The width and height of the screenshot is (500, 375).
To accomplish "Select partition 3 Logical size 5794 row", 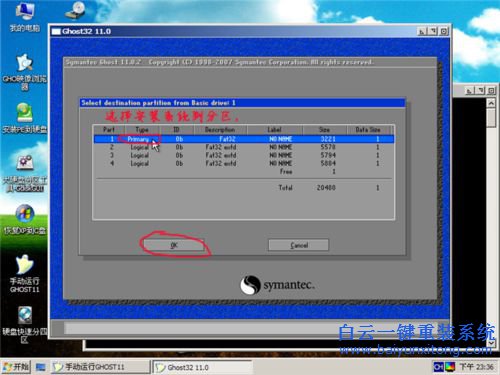I will click(244, 155).
